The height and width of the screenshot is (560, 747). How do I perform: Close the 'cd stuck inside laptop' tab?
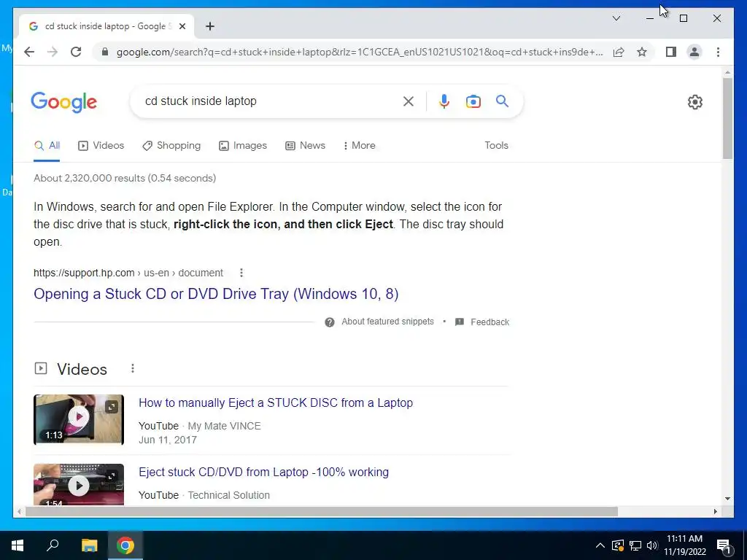pos(182,26)
